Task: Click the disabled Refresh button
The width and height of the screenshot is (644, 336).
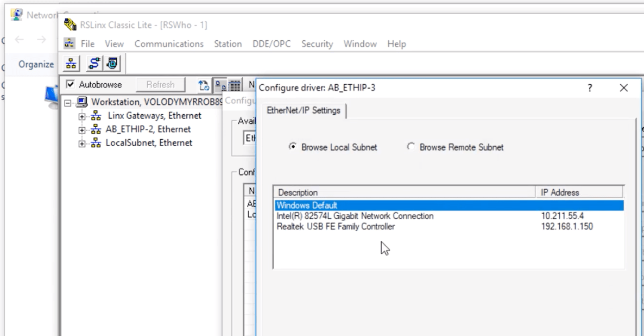Action: click(160, 84)
